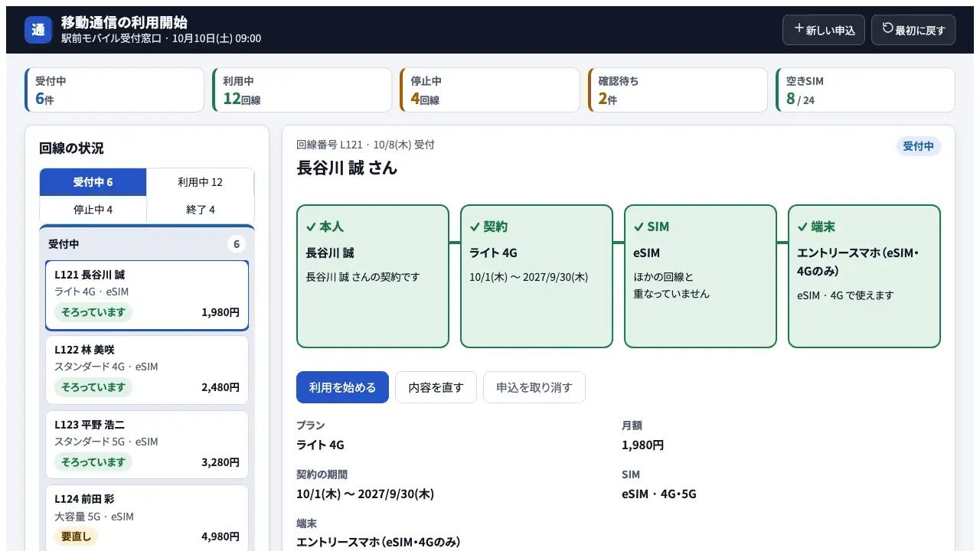
Task: Open the SIM eSIM step card
Action: tap(701, 276)
